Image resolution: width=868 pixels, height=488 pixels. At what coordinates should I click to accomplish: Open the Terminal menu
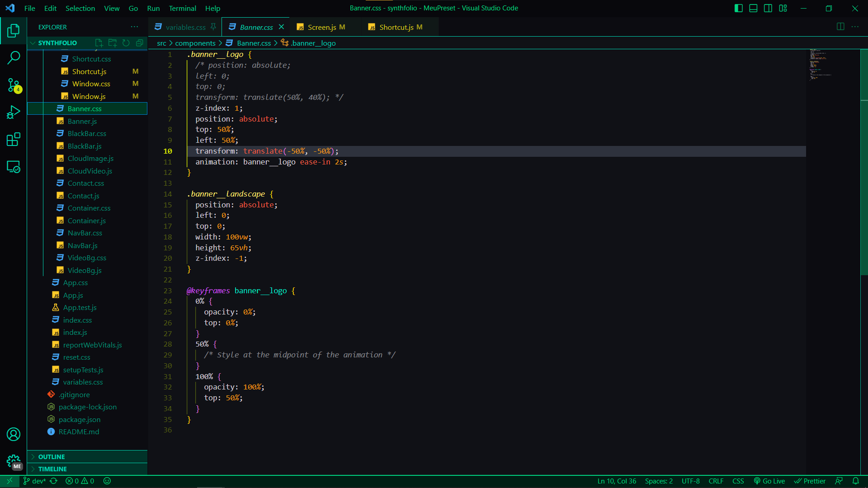tap(182, 8)
